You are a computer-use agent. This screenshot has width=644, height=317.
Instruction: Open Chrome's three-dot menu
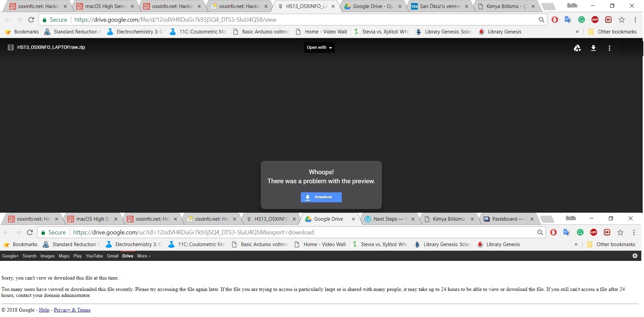635,20
